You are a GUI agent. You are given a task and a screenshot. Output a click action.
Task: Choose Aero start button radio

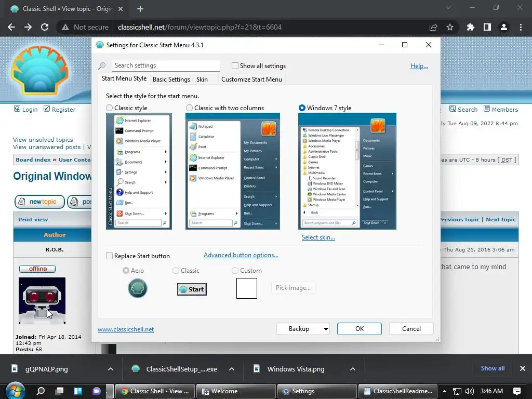click(126, 270)
